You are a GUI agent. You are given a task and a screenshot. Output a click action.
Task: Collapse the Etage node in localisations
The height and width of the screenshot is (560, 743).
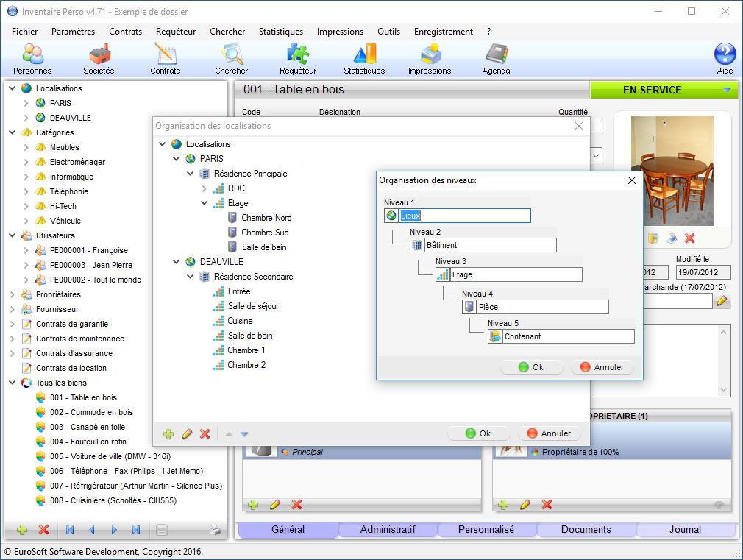click(x=205, y=203)
